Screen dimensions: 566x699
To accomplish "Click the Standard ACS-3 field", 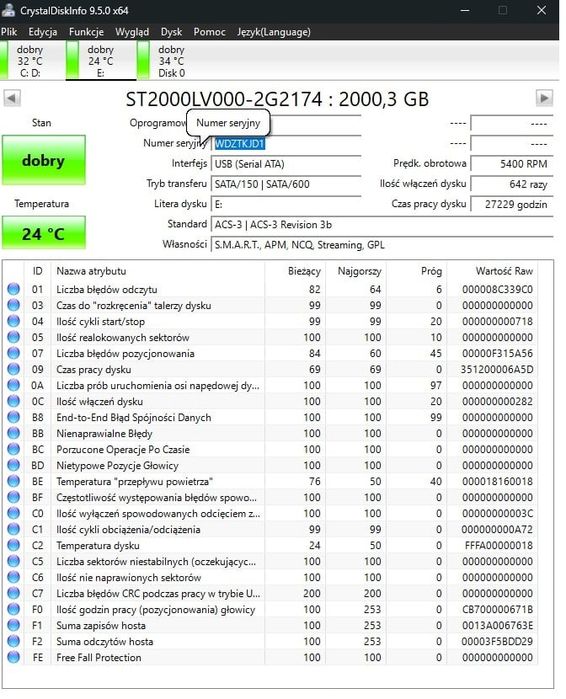I will tap(381, 225).
